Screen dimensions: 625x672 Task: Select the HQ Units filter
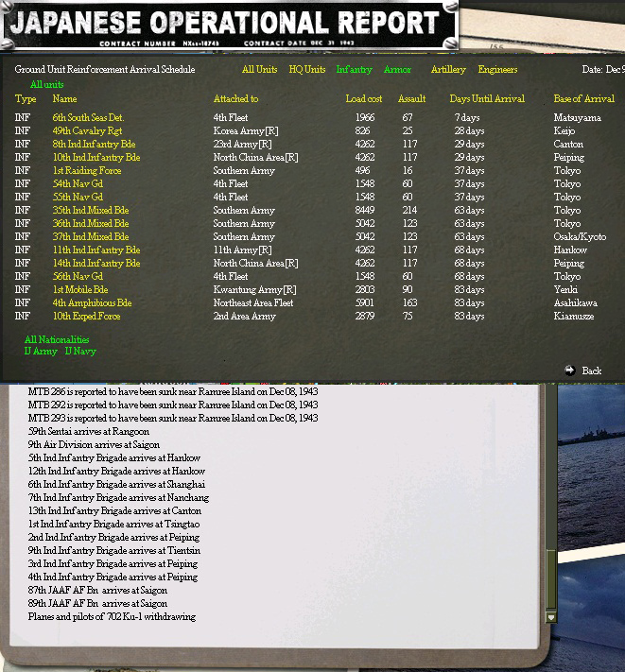pos(307,69)
